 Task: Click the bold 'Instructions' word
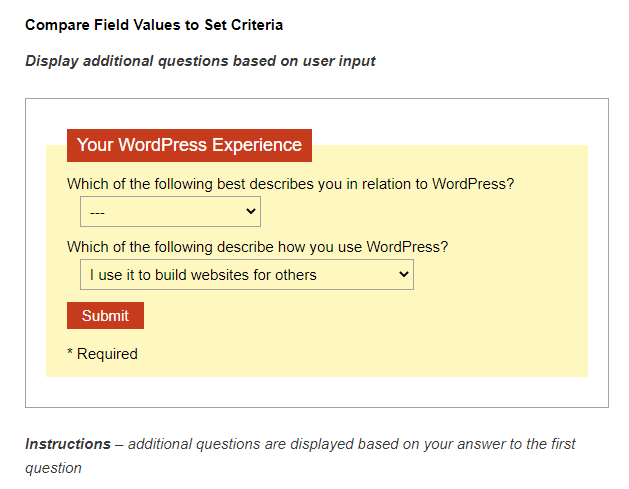click(x=68, y=444)
